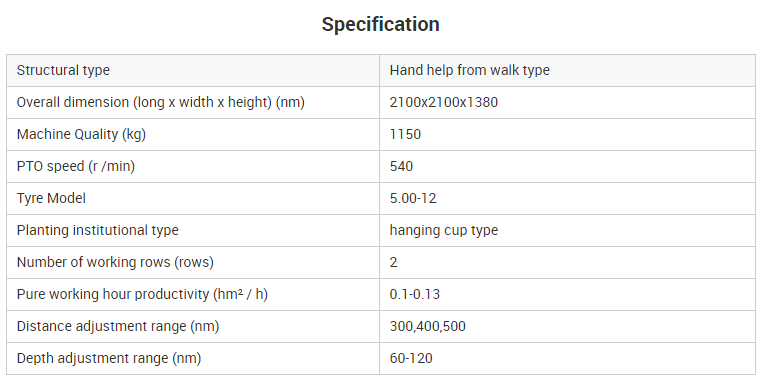Screen dimensions: 761x383
Task: Select the Structural type label cell
Action: click(193, 70)
